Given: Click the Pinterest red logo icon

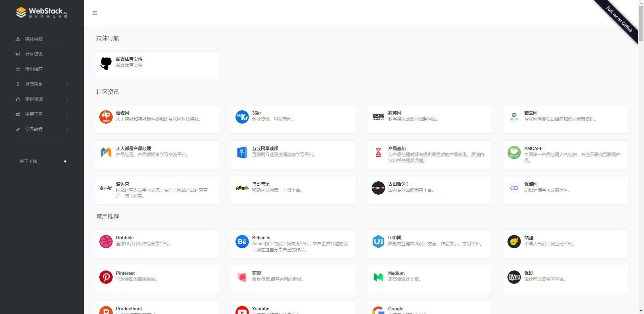Looking at the screenshot, I should tap(106, 277).
